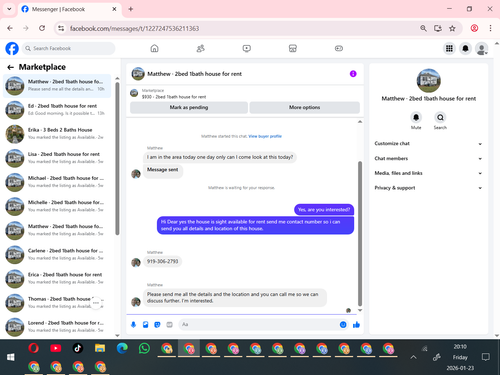Select the Messenger | Facebook tab

[x=68, y=9]
